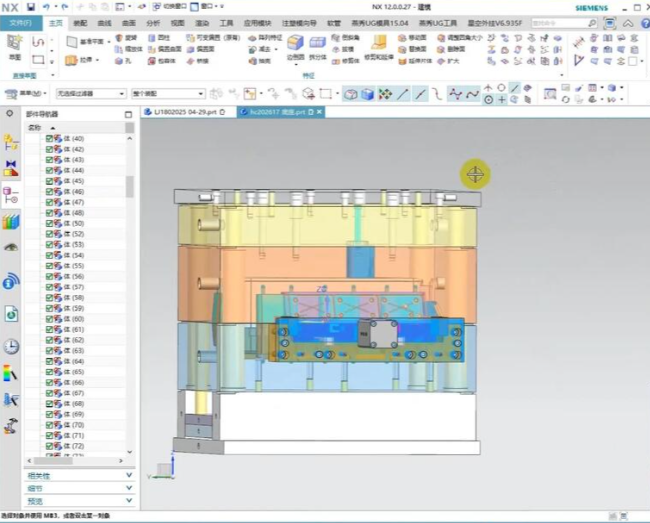Open the Reuse Library books icon

coord(11,222)
